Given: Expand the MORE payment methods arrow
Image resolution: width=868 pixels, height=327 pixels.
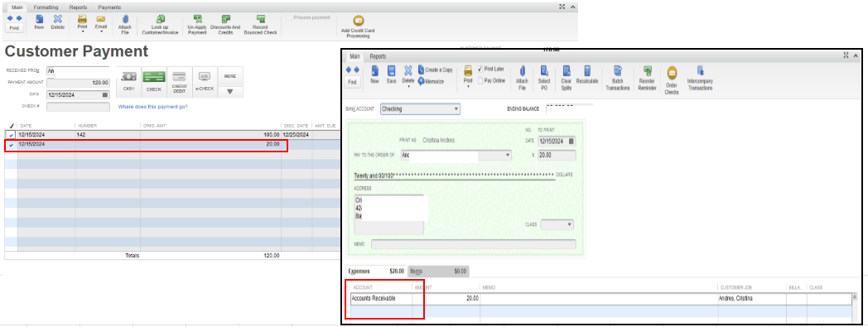Looking at the screenshot, I should click(x=230, y=92).
